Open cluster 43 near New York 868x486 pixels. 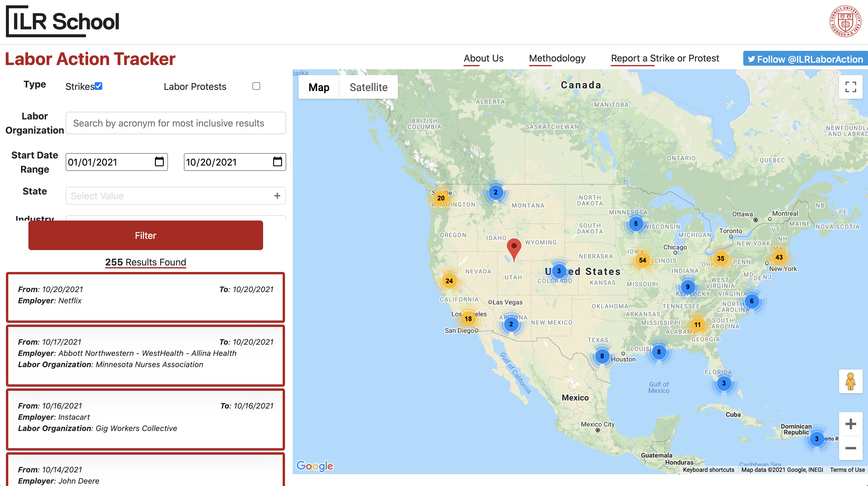point(779,257)
